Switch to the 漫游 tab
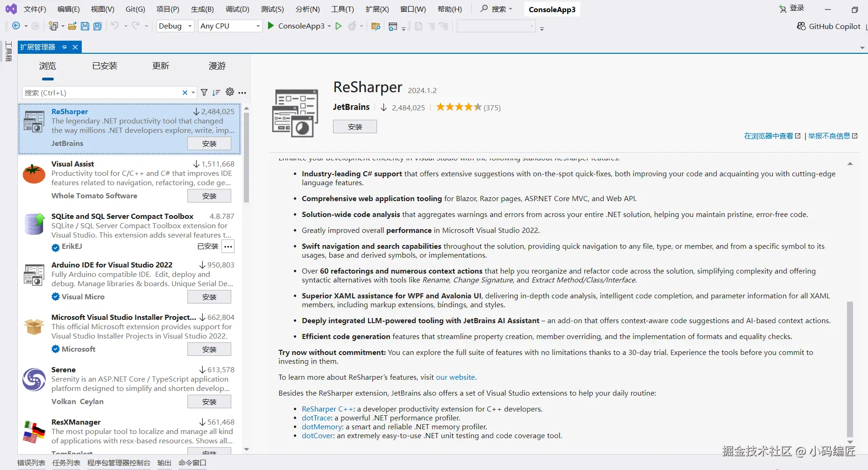Image resolution: width=868 pixels, height=470 pixels. coord(217,66)
